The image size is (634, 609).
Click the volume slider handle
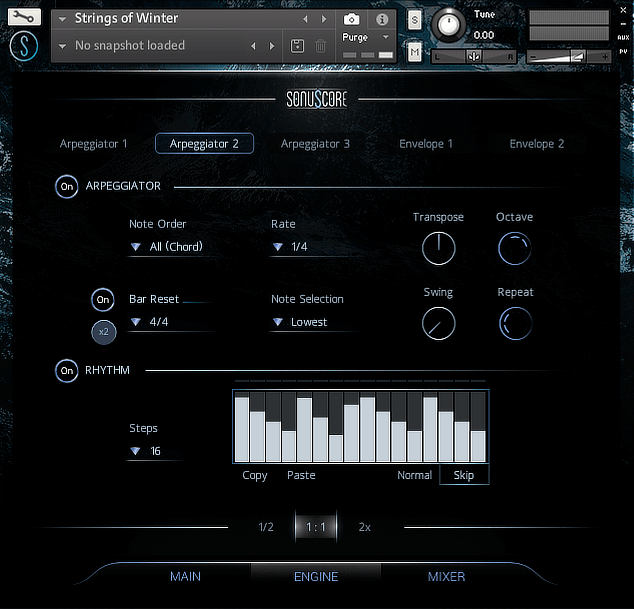point(578,56)
